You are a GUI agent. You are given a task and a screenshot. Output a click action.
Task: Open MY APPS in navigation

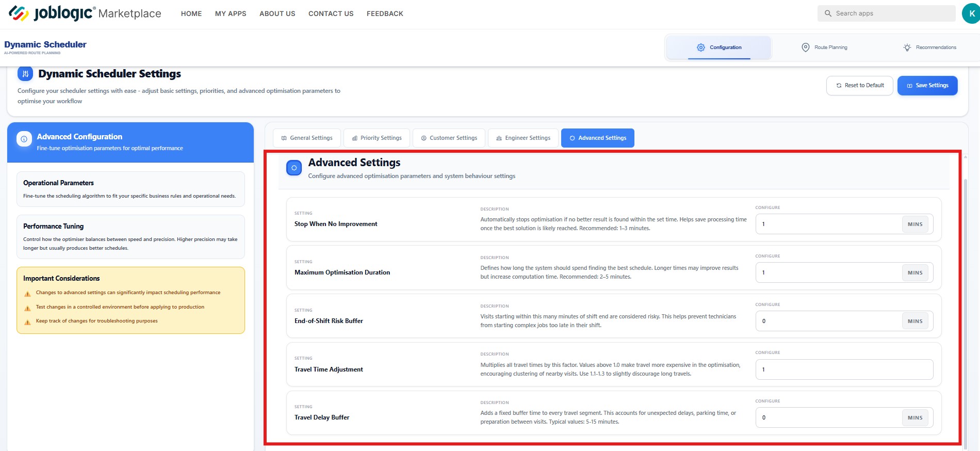[x=231, y=14]
